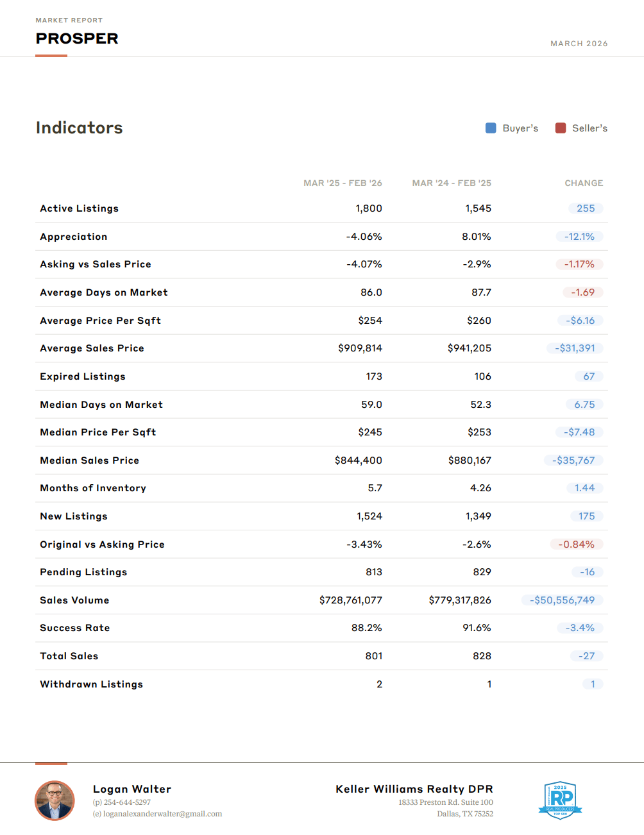Click the Original vs Asking -0.84% badge
Image resolution: width=644 pixels, height=835 pixels.
coord(576,544)
